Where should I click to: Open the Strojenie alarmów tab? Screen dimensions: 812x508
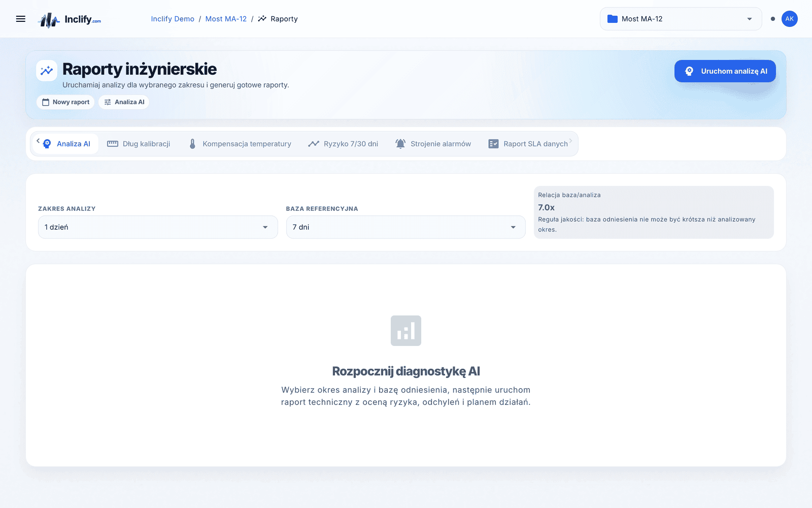(x=433, y=144)
